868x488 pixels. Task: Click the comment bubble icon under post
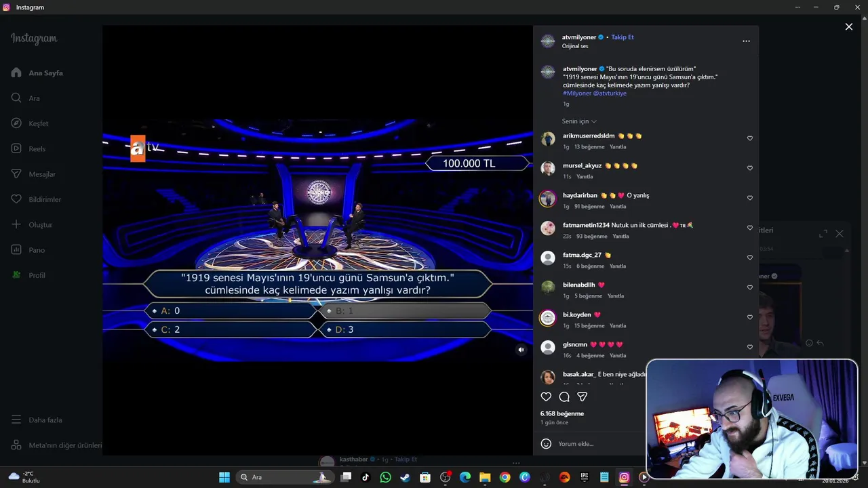[564, 396]
